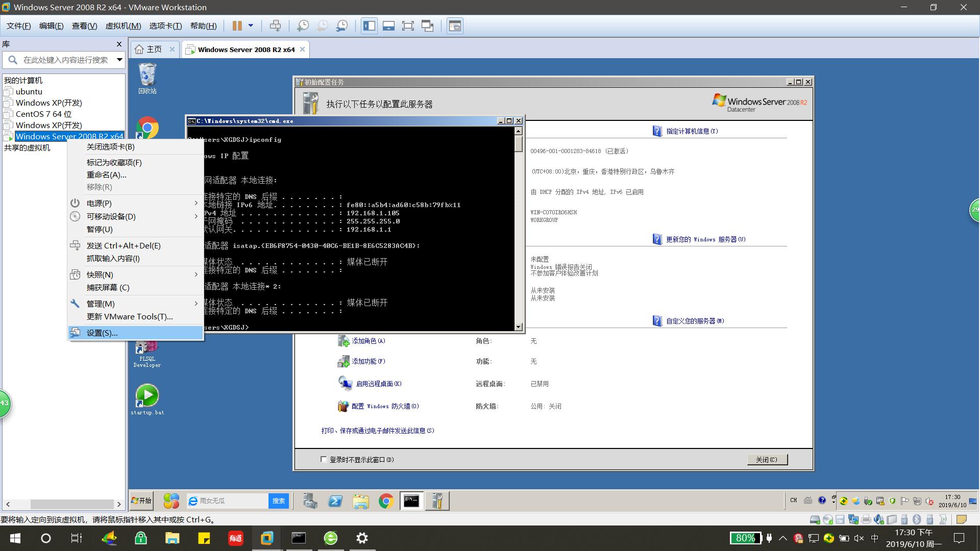The image size is (980, 551).
Task: Open host Windows Start button
Action: pos(15,538)
